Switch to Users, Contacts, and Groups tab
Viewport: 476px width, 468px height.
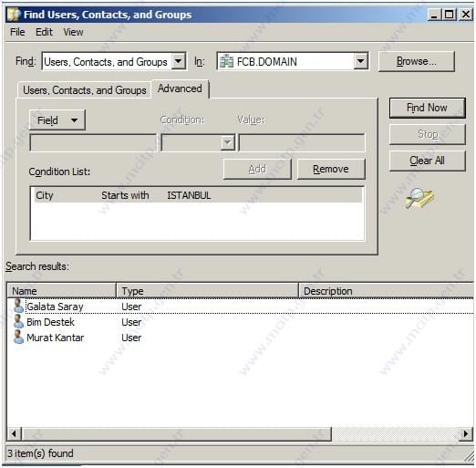coord(85,90)
